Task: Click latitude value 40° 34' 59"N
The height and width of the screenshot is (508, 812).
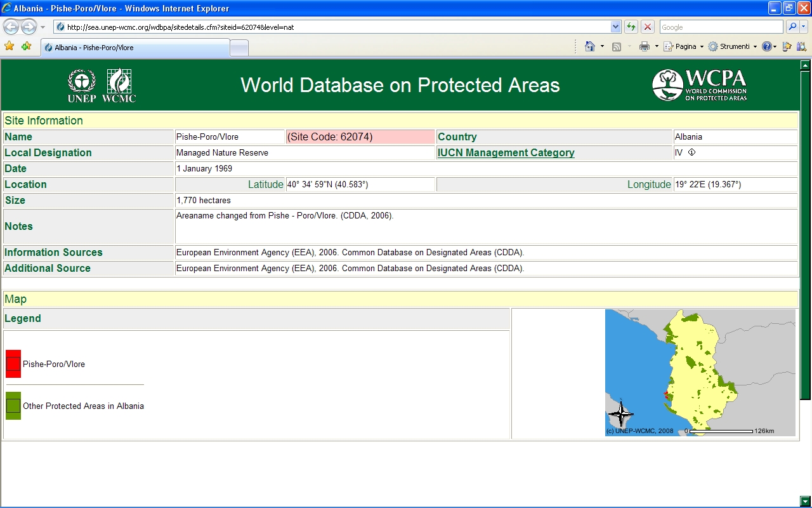Action: [x=327, y=185]
